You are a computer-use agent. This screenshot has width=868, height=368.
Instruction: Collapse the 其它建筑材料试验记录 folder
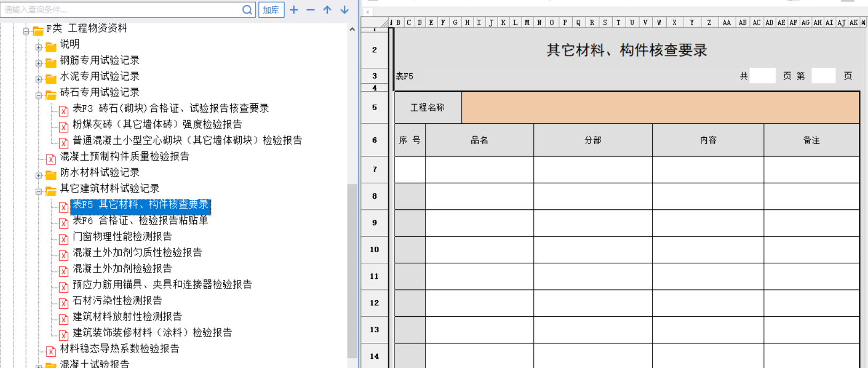point(38,192)
